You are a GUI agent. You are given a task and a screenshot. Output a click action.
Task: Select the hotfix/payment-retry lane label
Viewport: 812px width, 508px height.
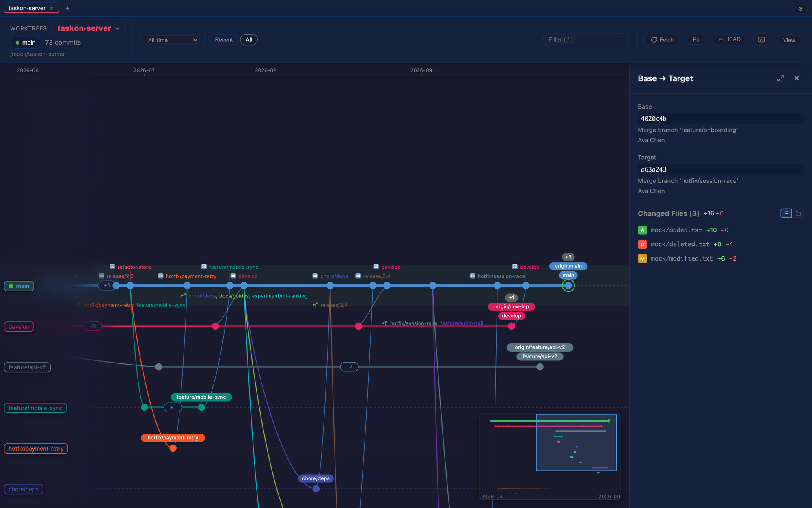36,449
